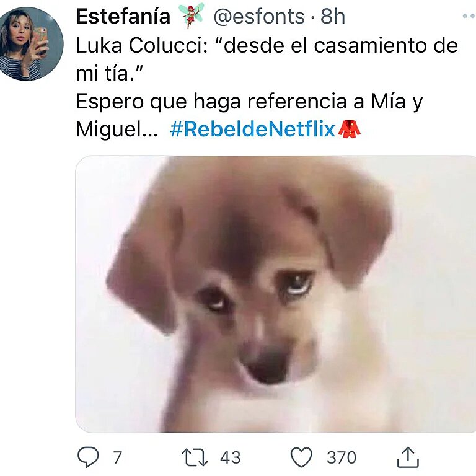The width and height of the screenshot is (476, 476).
Task: Open the #RebeldeNetflix hashtag link
Action: (253, 130)
